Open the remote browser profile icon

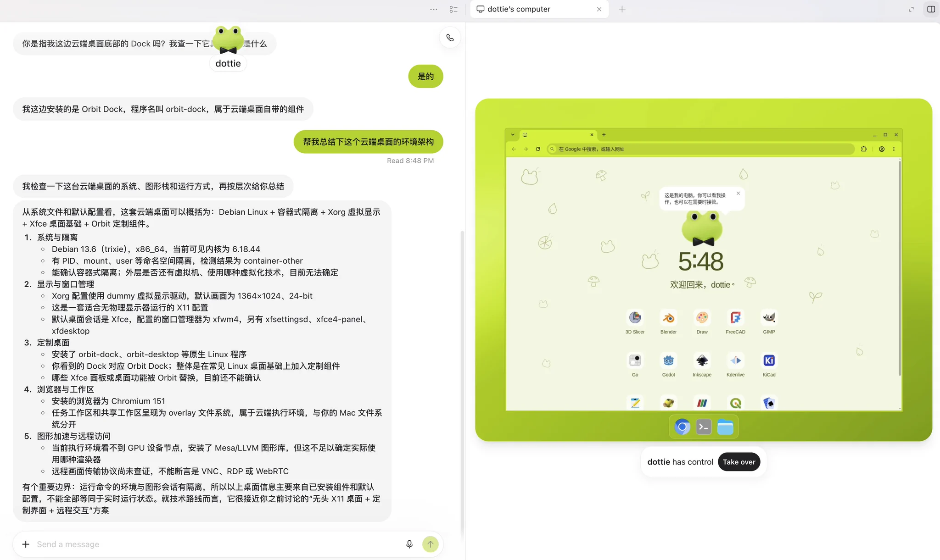pos(882,149)
